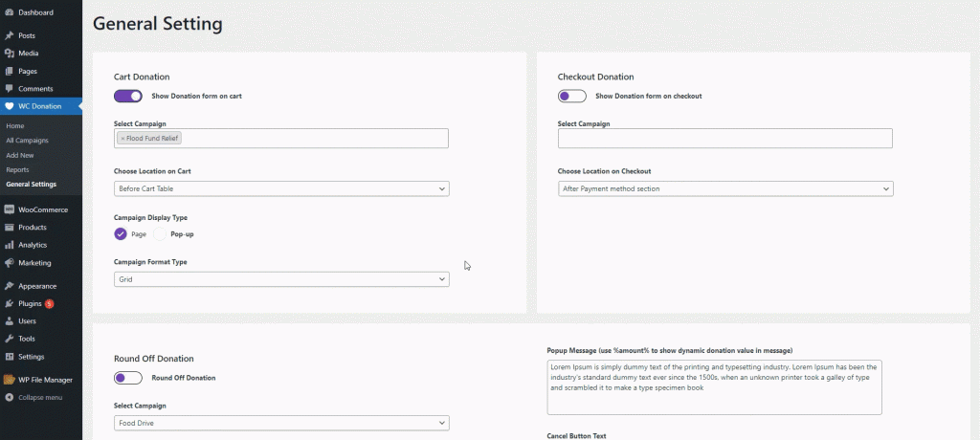
Task: Click the WooCommerce icon in sidebar
Action: point(9,210)
